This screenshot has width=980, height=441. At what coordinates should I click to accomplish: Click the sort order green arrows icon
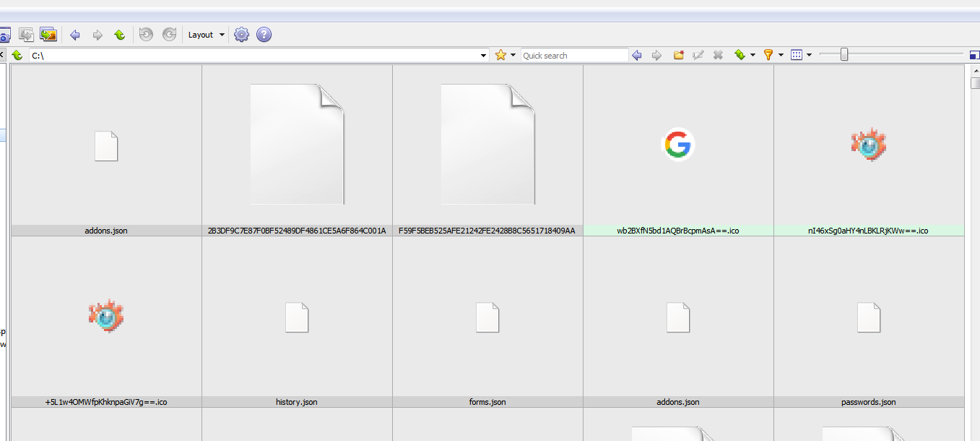tap(740, 55)
